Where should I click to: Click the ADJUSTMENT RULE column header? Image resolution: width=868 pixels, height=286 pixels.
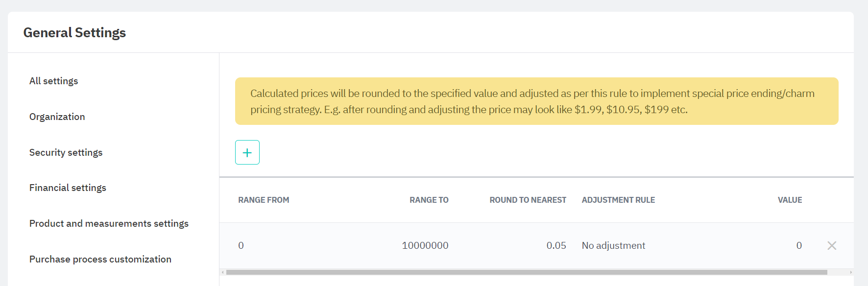618,200
